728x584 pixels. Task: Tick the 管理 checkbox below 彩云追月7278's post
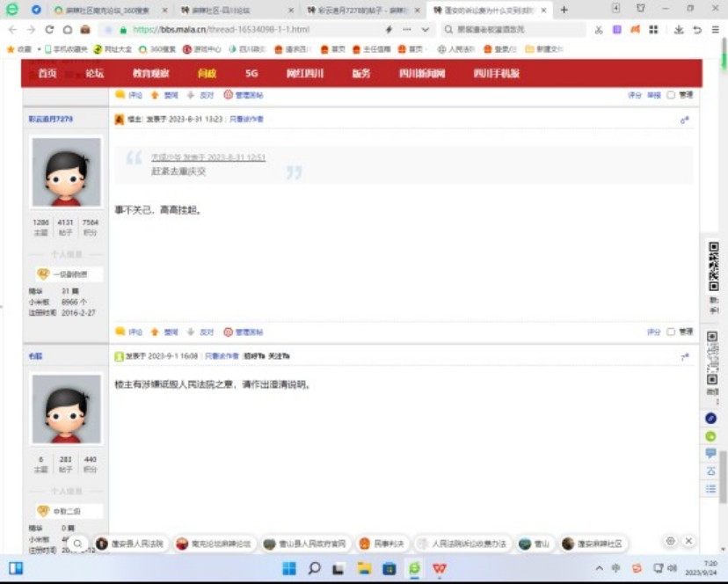[x=671, y=332]
